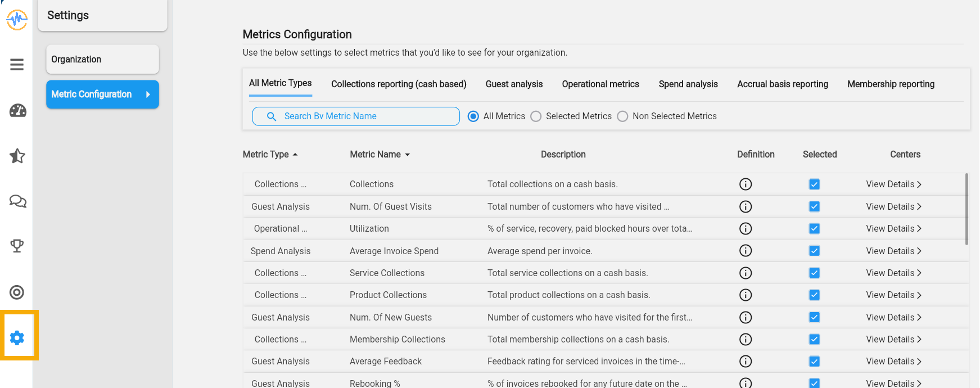
Task: Uncheck the Utilization metric checkbox
Action: 814,229
